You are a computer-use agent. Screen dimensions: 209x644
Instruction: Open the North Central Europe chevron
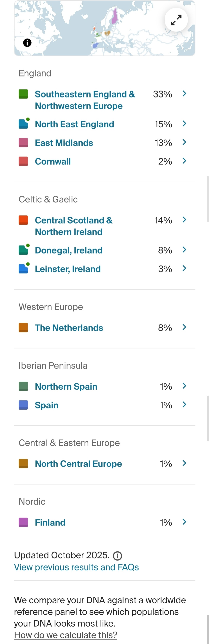click(x=184, y=463)
